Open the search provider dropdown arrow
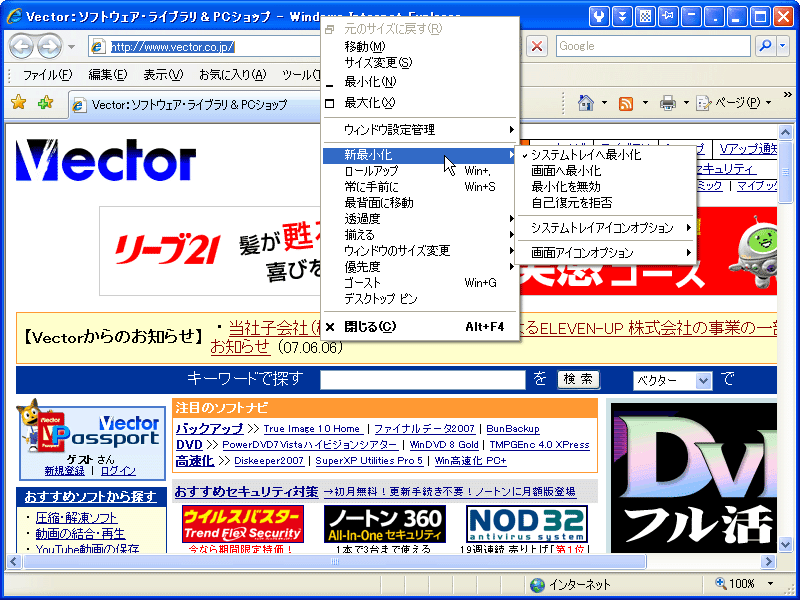The height and width of the screenshot is (600, 800). click(x=783, y=46)
